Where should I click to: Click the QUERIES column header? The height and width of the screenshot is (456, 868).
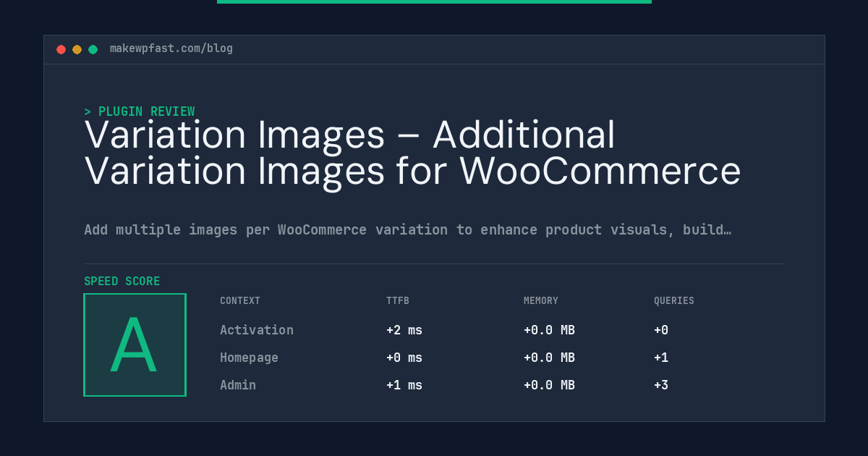[674, 300]
